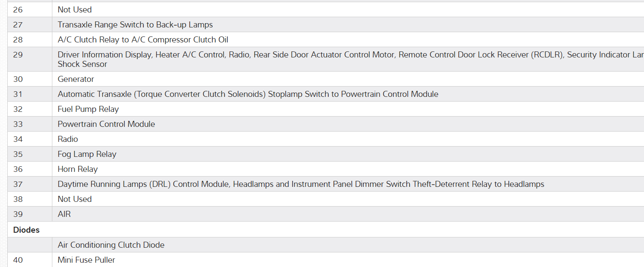Select the Transaxle Range Switch row text
Screen dimensions: 644x267
pos(135,24)
